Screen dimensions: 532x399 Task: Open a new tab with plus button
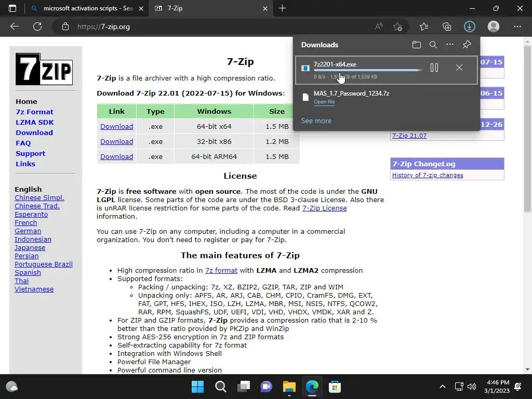282,8
